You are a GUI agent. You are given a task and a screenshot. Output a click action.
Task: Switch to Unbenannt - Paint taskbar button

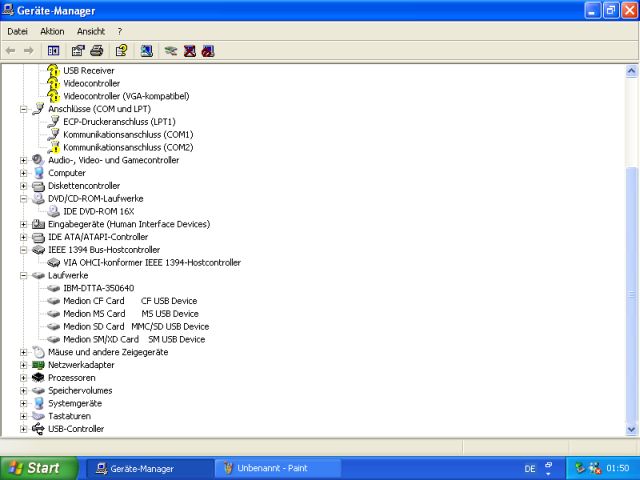point(278,469)
